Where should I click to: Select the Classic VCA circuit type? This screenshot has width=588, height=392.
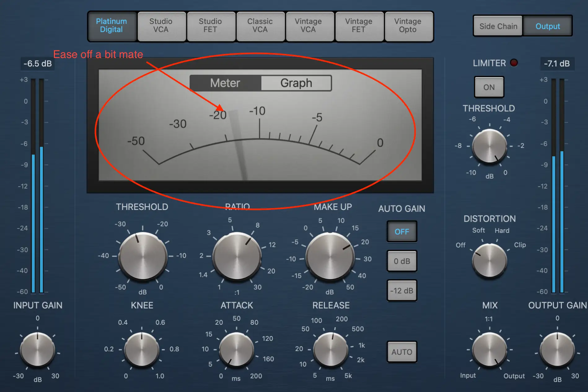pyautogui.click(x=260, y=26)
